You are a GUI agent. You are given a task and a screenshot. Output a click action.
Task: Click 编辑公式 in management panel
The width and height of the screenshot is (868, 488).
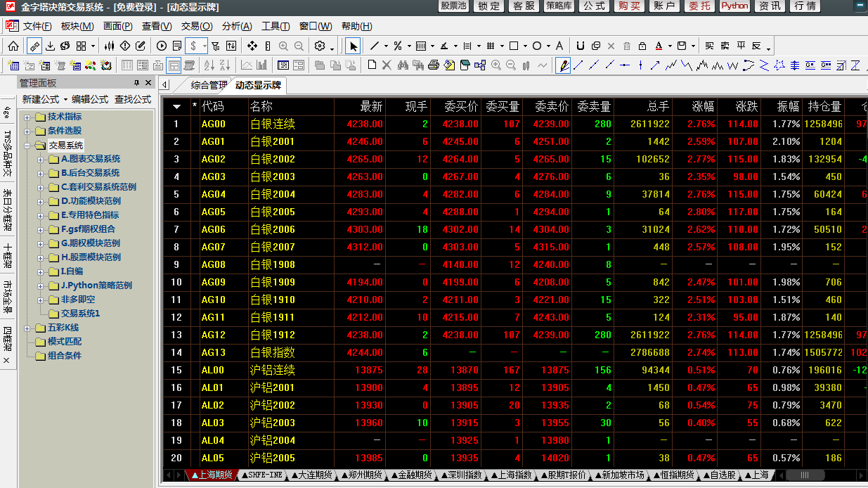click(90, 100)
